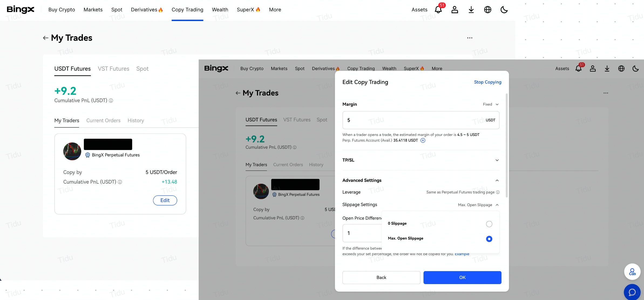The height and width of the screenshot is (300, 644).
Task: Confirm with the OK button
Action: tap(462, 278)
